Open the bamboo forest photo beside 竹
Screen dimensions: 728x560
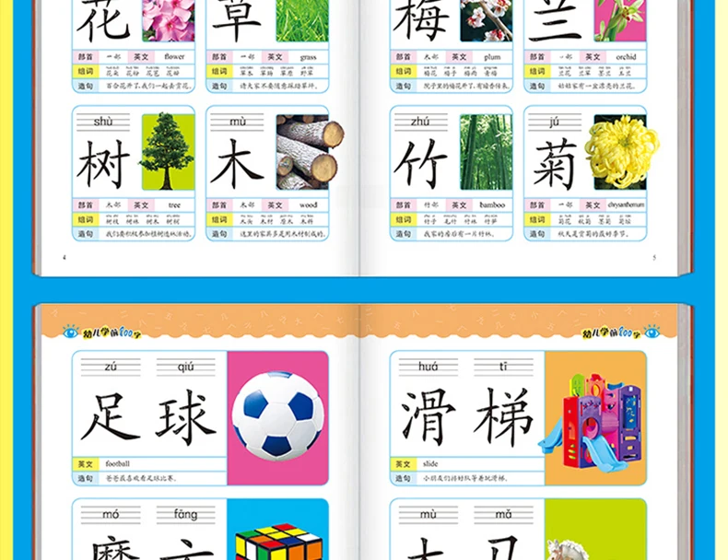(487, 152)
